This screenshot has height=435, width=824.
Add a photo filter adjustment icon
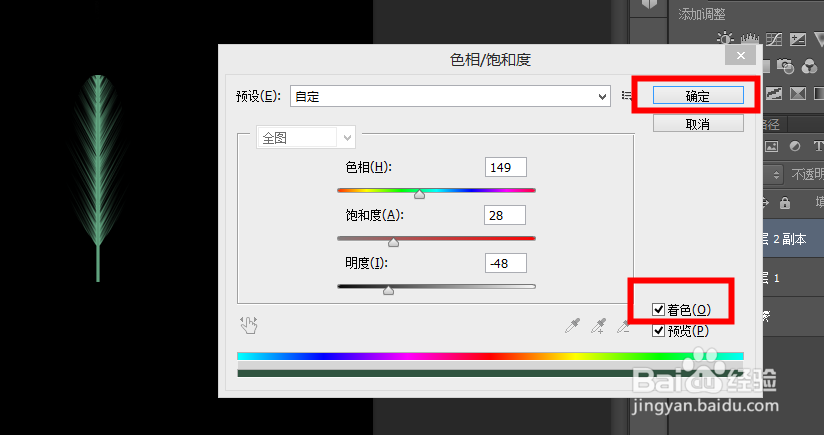[786, 66]
